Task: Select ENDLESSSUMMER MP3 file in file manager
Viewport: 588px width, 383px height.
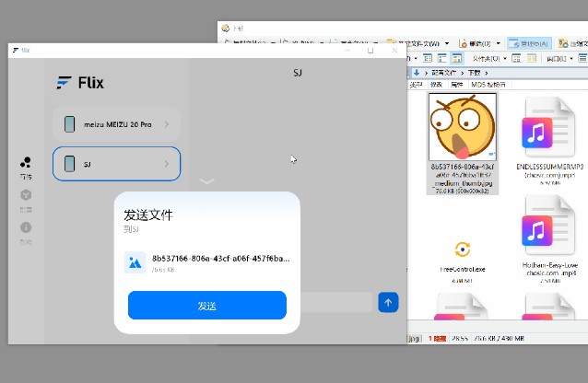Action: tap(549, 141)
